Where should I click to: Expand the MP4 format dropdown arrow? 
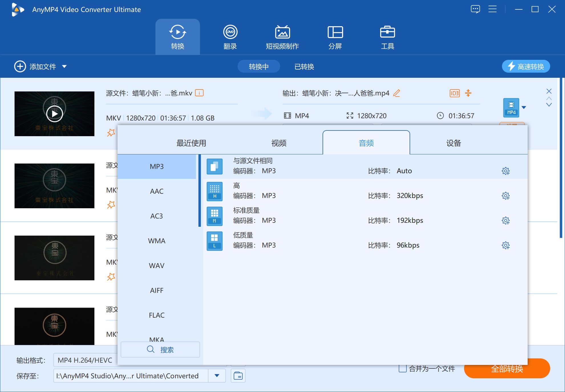[524, 107]
